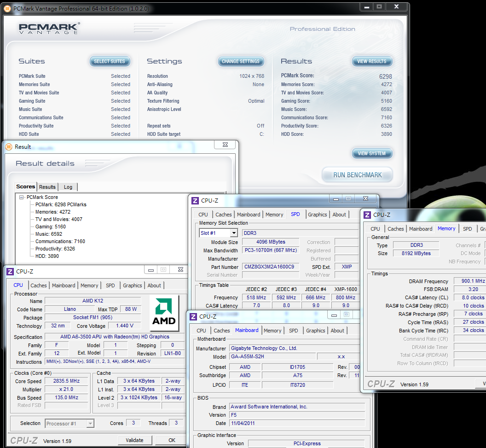Open SPD tab in CPU-Z Memory window
Image resolution: width=486 pixels, height=448 pixels.
468,229
